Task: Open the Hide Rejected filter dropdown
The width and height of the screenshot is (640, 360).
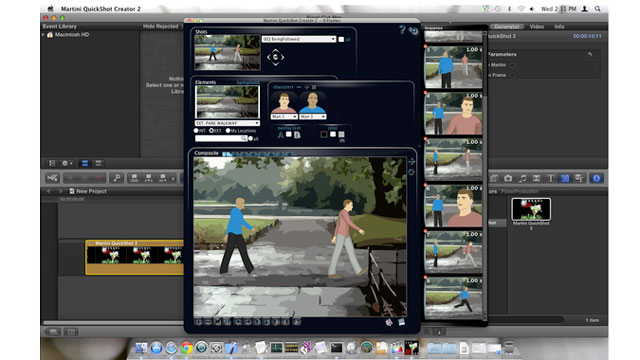Action: (162, 26)
